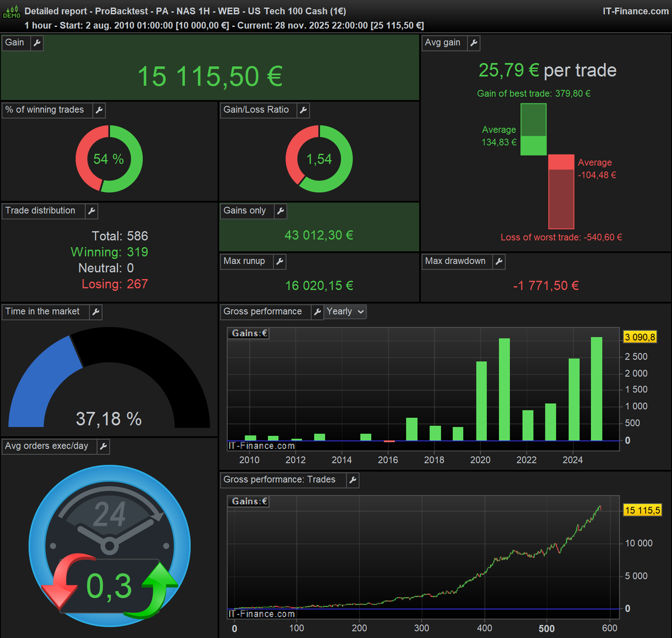Open the Gains only settings wrench
672x638 pixels.
(279, 211)
